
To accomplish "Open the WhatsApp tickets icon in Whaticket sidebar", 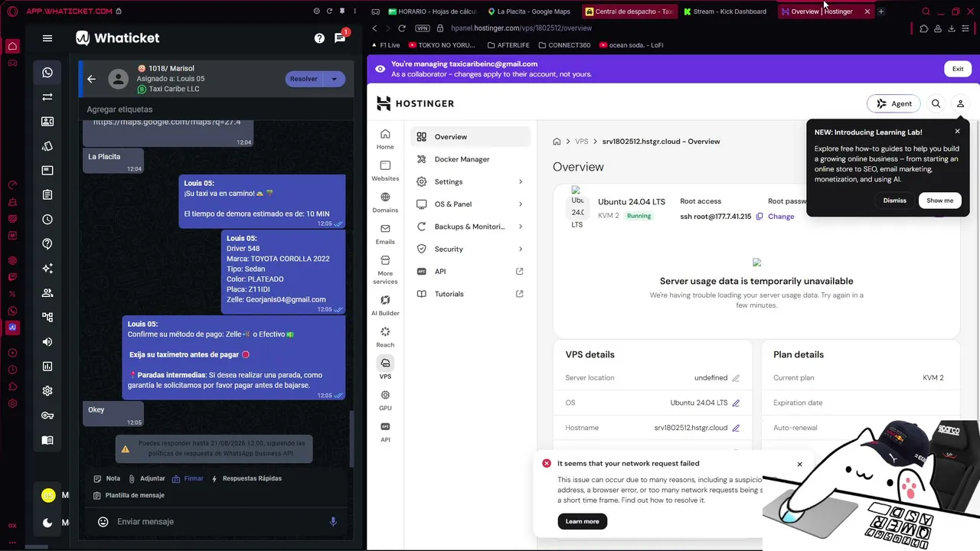I will [47, 73].
